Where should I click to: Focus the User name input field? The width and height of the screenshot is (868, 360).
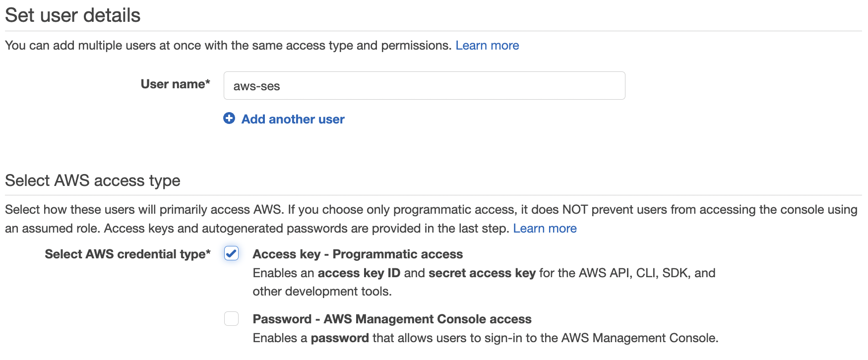(424, 86)
